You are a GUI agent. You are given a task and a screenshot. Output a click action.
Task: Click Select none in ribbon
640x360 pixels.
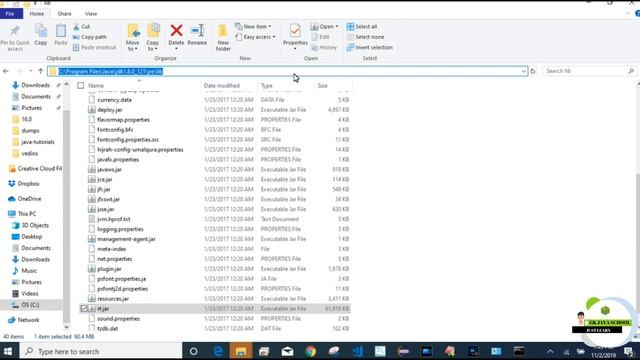365,37
